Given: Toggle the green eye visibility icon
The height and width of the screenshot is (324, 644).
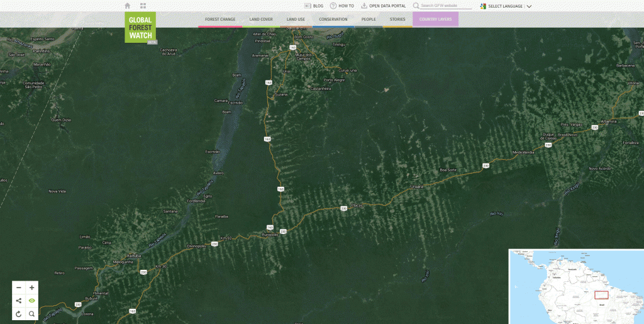Looking at the screenshot, I should 31,301.
